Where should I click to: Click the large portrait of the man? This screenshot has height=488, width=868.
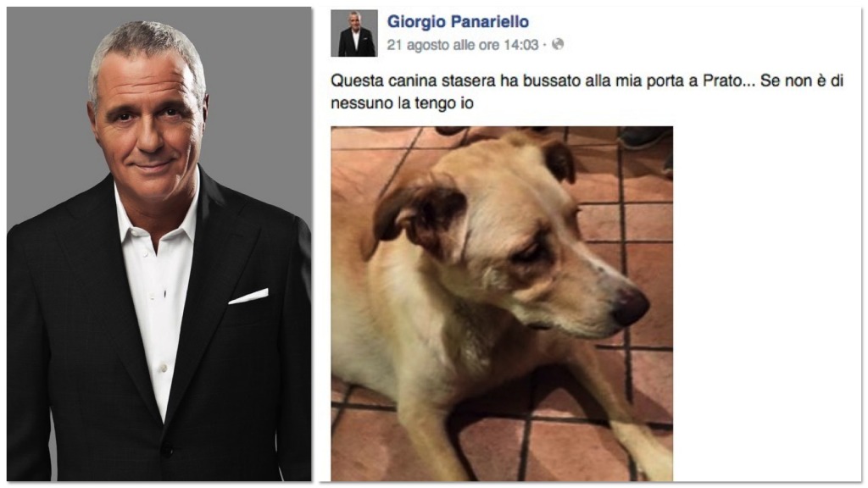pyautogui.click(x=159, y=244)
